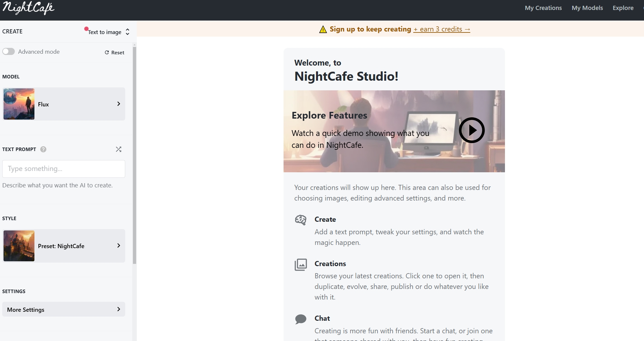The height and width of the screenshot is (341, 644).
Task: Click the Creations gallery icon
Action: click(301, 265)
